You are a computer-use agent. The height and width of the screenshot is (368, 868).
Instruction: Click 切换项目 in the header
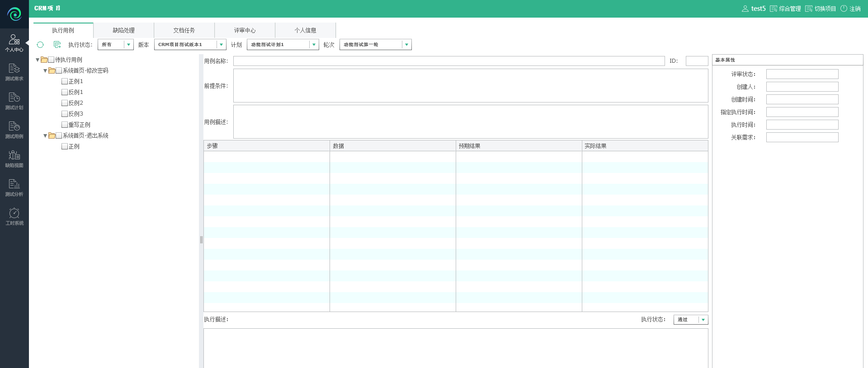(x=821, y=9)
